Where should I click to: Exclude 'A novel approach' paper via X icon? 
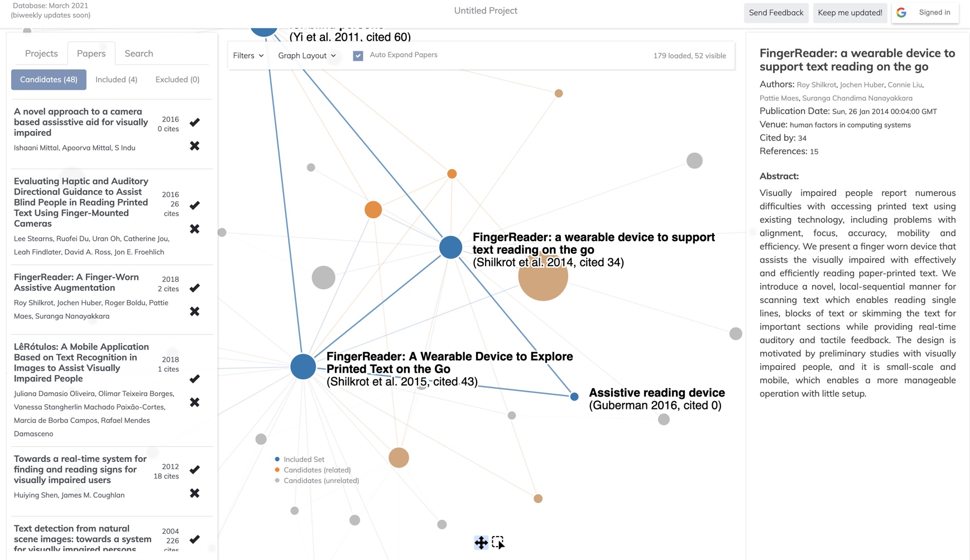[x=194, y=146]
